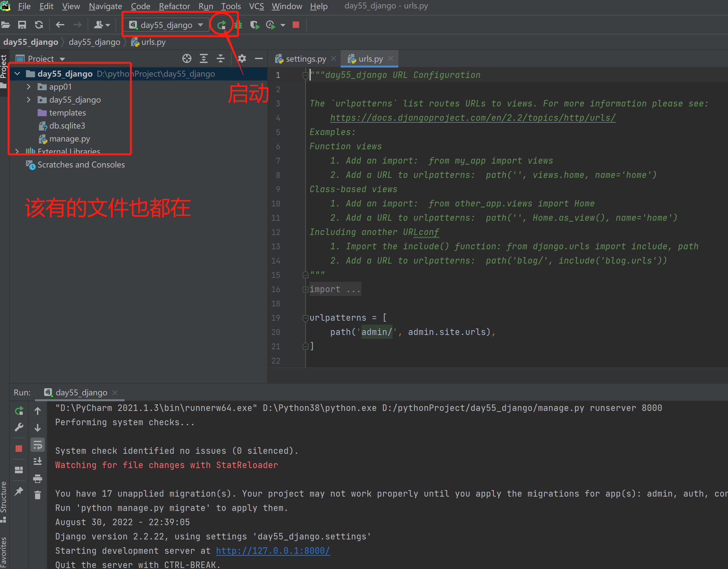Viewport: 728px width, 569px height.
Task: Open Structure tool window side tab
Action: (x=4, y=502)
